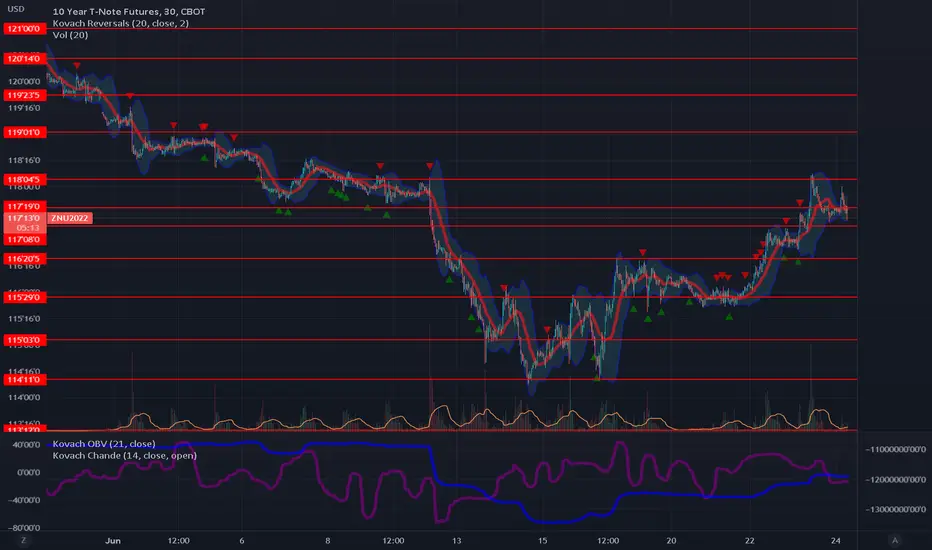Open the 10 Year T-Note Futures chart title
This screenshot has height=550, width=932.
click(x=129, y=11)
